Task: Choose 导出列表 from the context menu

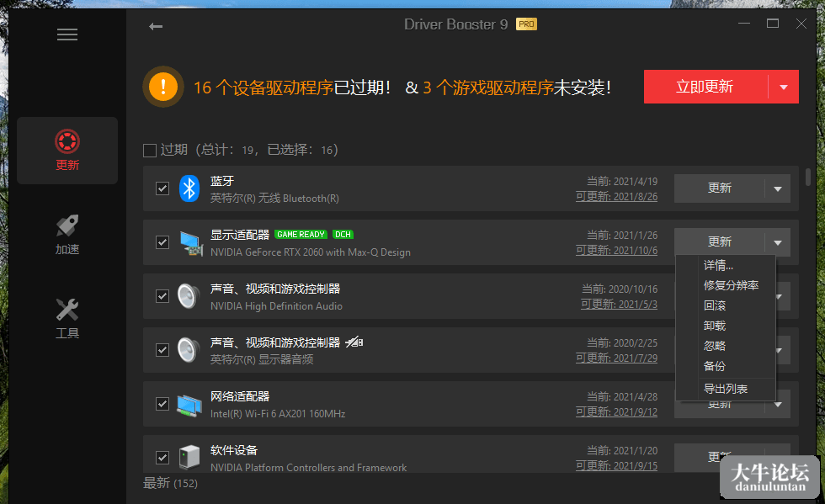Action: click(726, 389)
